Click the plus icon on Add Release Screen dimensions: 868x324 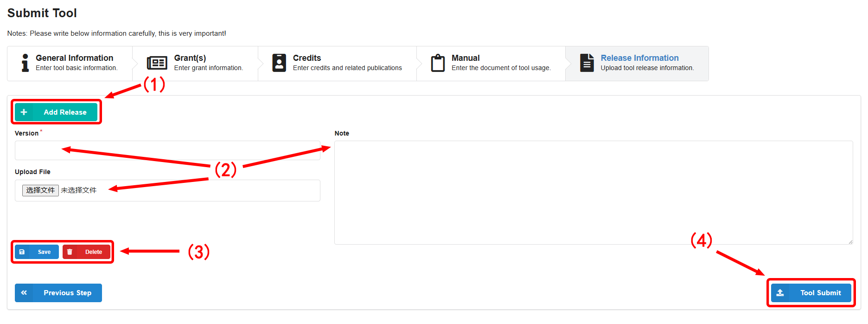click(24, 112)
